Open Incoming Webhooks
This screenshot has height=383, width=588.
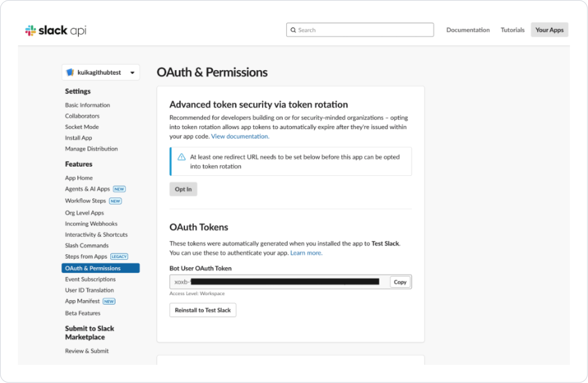point(91,224)
